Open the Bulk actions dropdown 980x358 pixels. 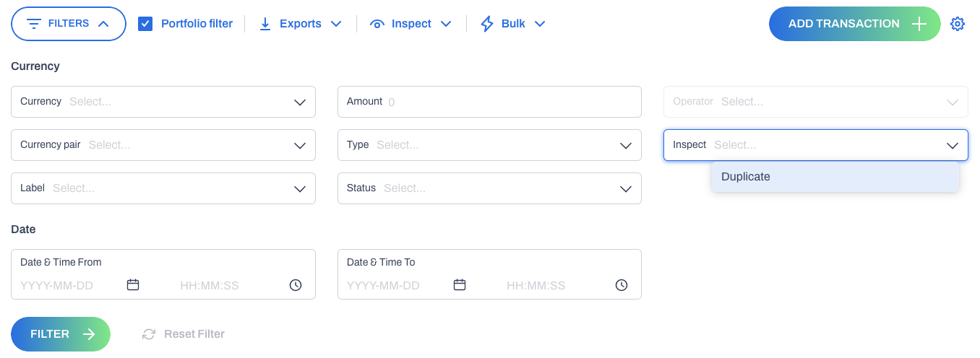tap(513, 24)
